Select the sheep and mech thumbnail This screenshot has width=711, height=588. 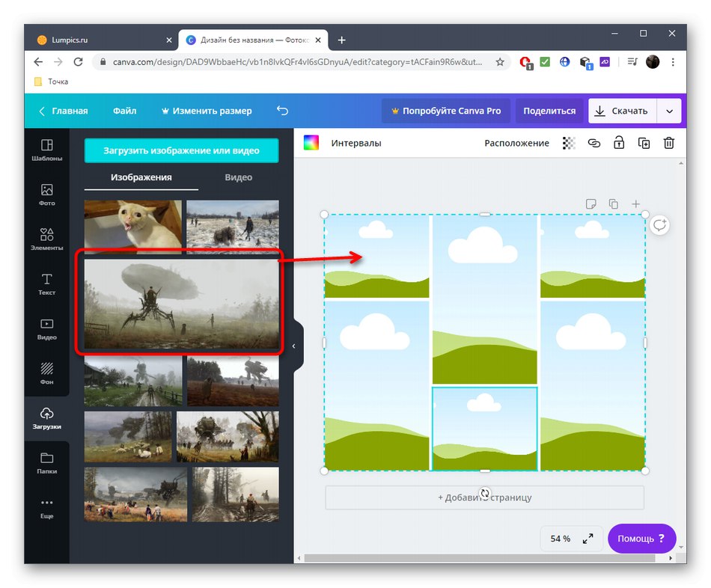(x=128, y=437)
